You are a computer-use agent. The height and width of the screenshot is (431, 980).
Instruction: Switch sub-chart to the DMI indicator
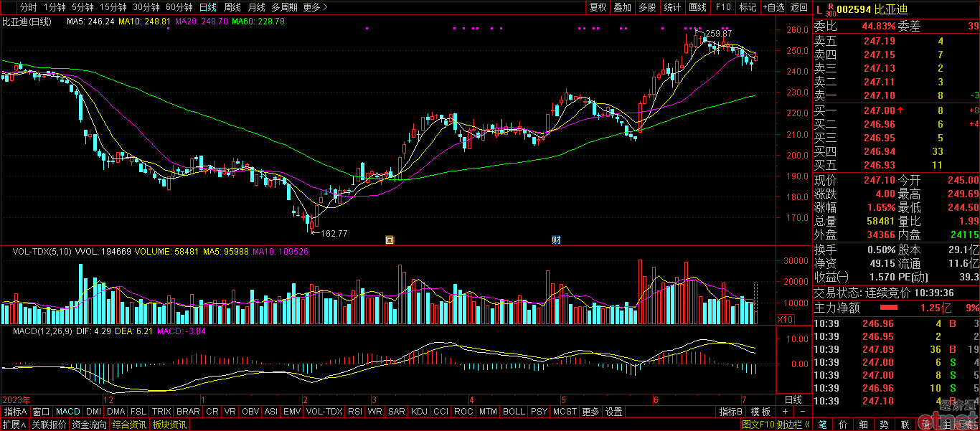(x=93, y=412)
